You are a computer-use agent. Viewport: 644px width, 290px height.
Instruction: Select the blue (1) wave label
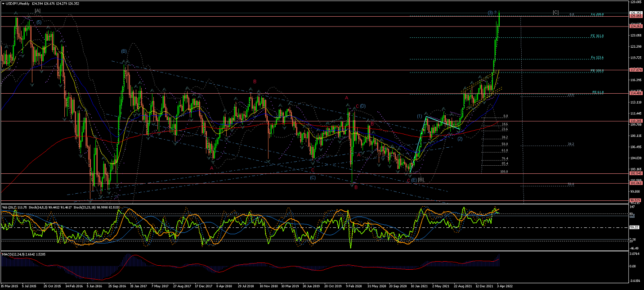click(420, 116)
